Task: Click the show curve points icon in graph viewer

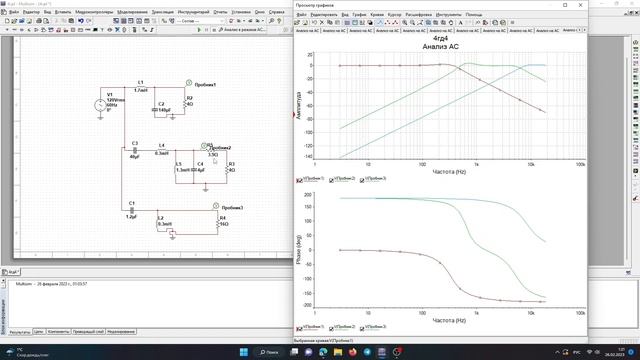Action: click(387, 23)
